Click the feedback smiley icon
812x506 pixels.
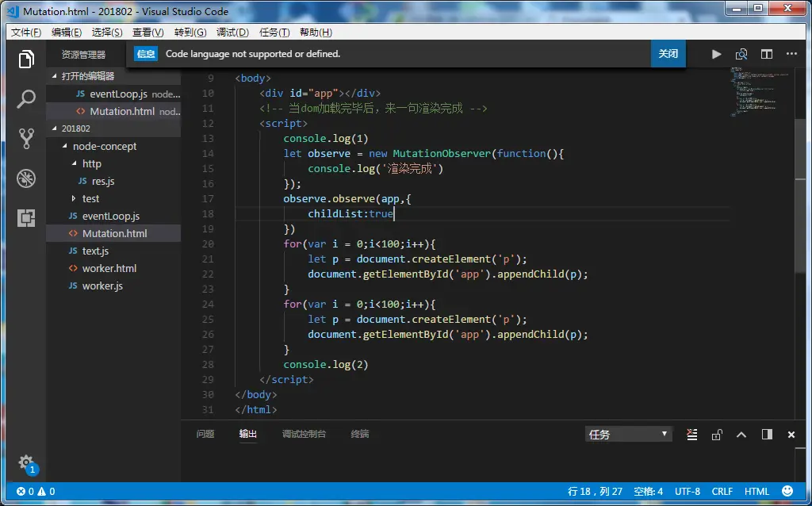787,491
